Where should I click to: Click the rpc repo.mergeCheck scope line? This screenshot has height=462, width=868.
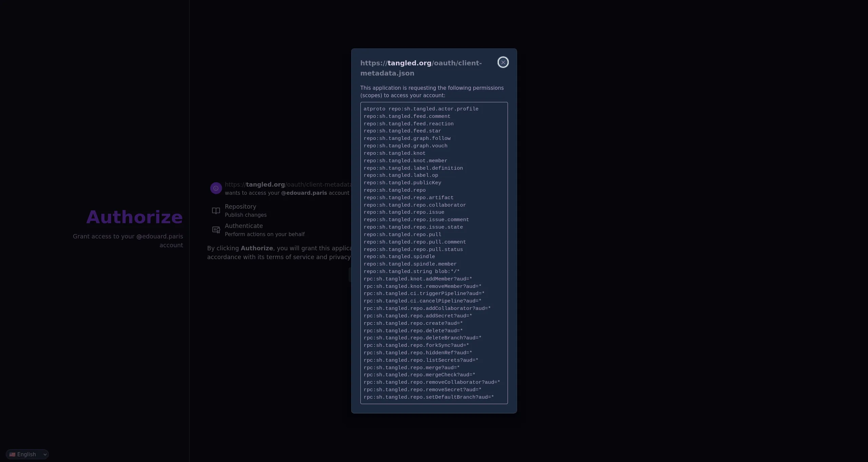click(419, 375)
